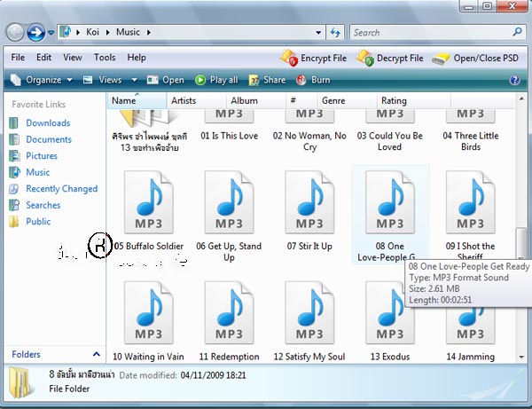Open the Organize dropdown menu
Screen dimensions: 532x409
[42, 80]
